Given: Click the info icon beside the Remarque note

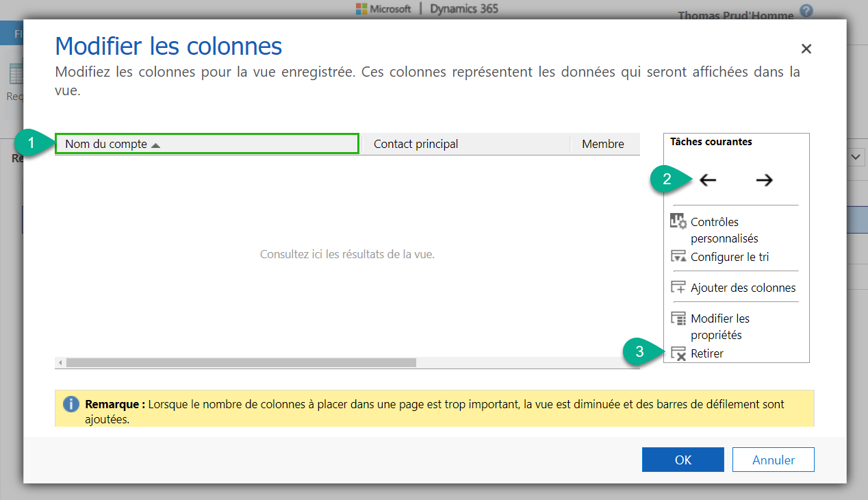Looking at the screenshot, I should click(71, 404).
